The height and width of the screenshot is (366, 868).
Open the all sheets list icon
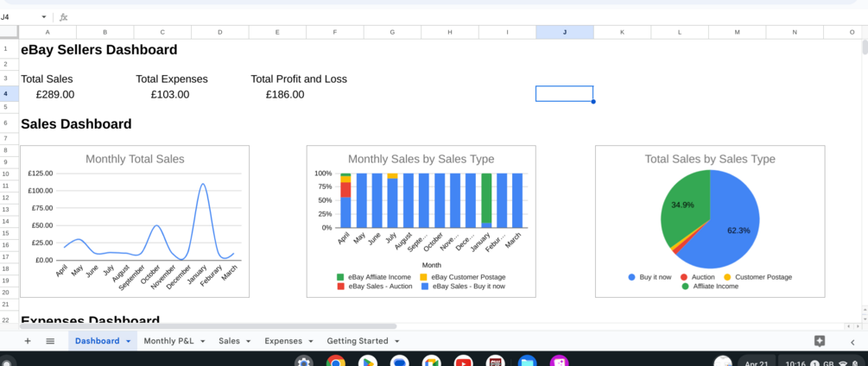(x=50, y=341)
